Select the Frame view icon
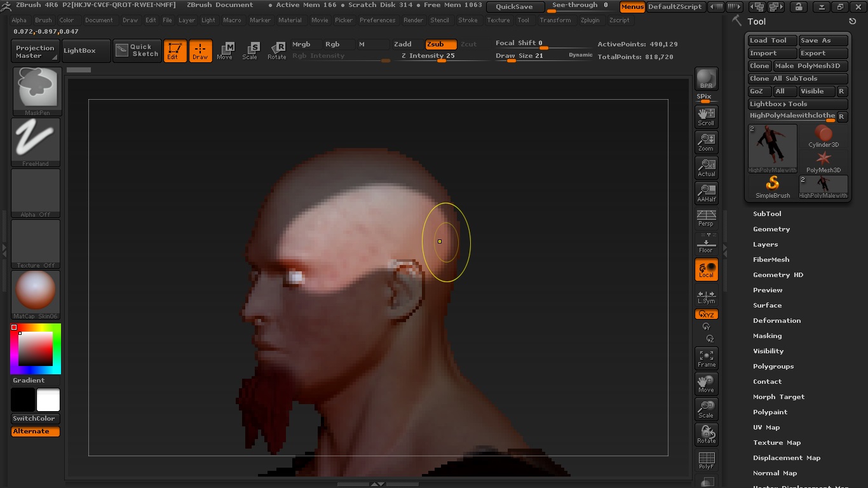Screen dimensions: 868x488 coord(706,358)
